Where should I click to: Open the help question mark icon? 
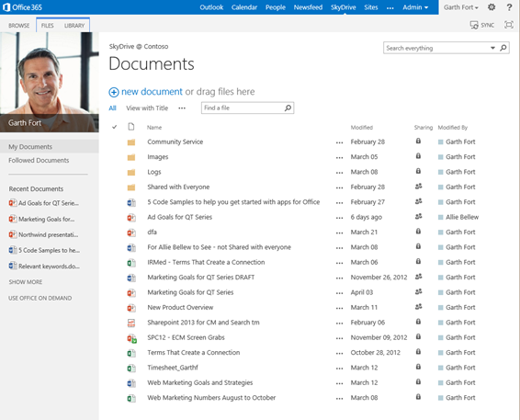click(x=509, y=7)
